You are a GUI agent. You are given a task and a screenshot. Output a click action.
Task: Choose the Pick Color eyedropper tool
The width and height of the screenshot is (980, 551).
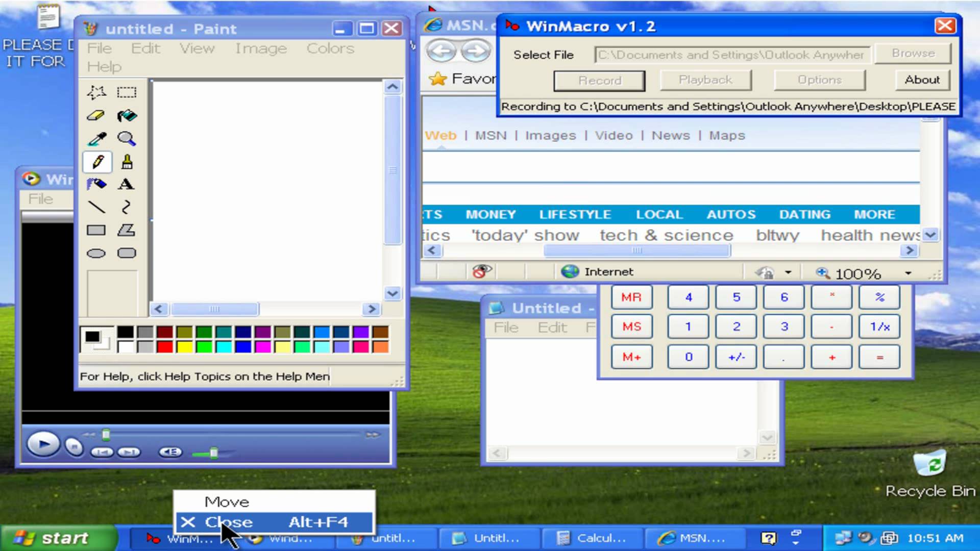click(96, 139)
